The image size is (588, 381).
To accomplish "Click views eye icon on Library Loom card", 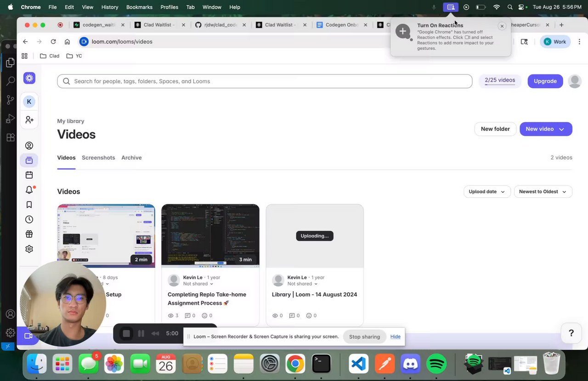I will (275, 315).
